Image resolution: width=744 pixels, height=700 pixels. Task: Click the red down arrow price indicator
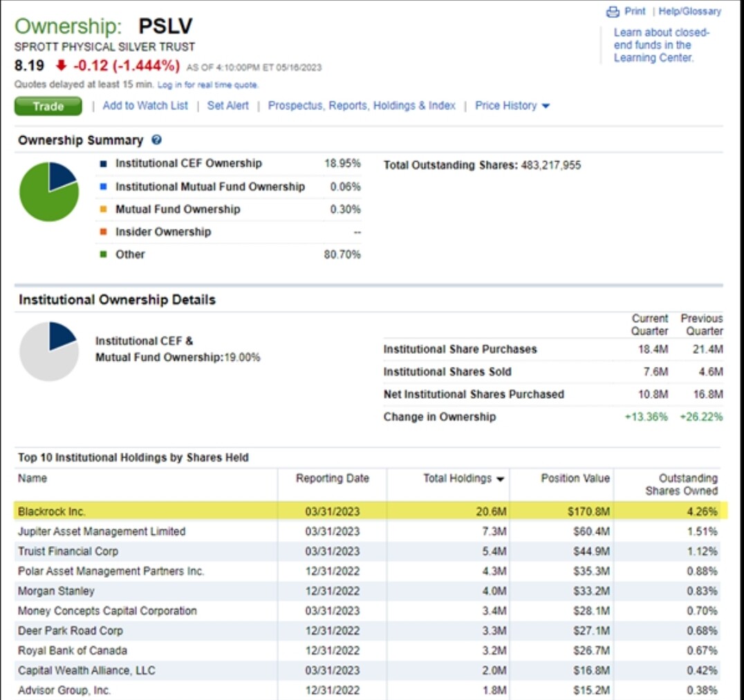pyautogui.click(x=61, y=65)
